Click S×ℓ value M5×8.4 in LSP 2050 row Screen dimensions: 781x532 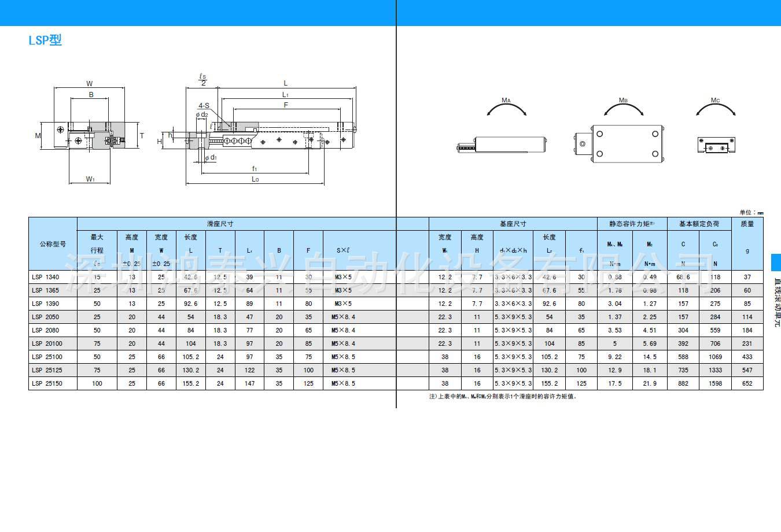click(343, 317)
